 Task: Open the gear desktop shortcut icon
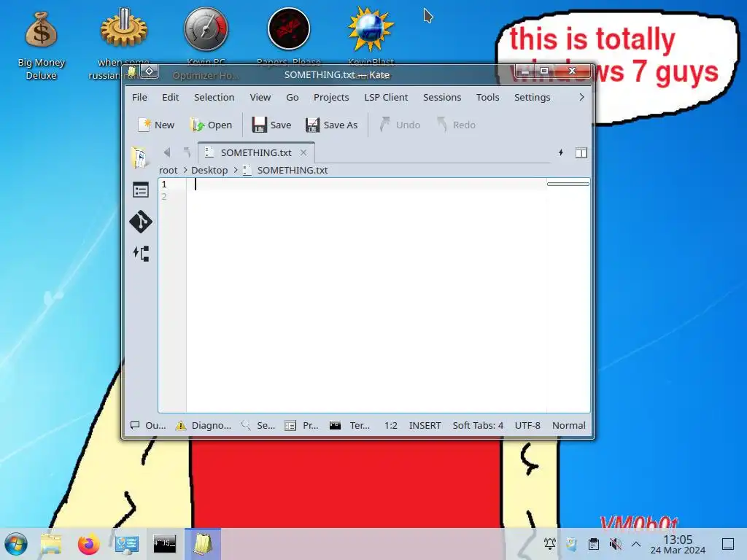(x=123, y=28)
